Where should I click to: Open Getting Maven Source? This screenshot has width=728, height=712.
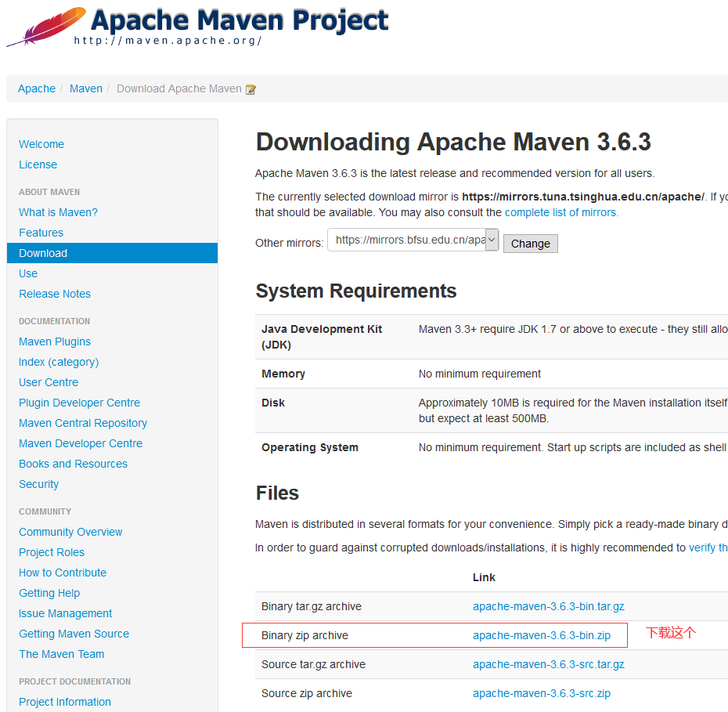(x=74, y=634)
